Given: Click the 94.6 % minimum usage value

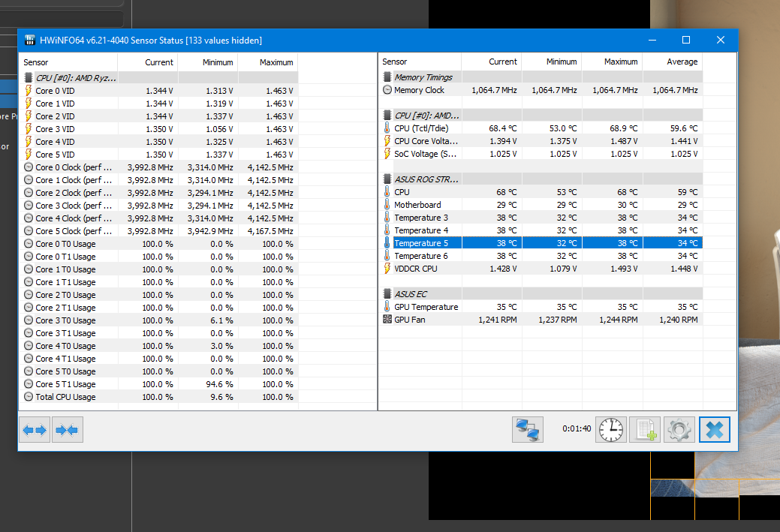Looking at the screenshot, I should click(x=219, y=384).
